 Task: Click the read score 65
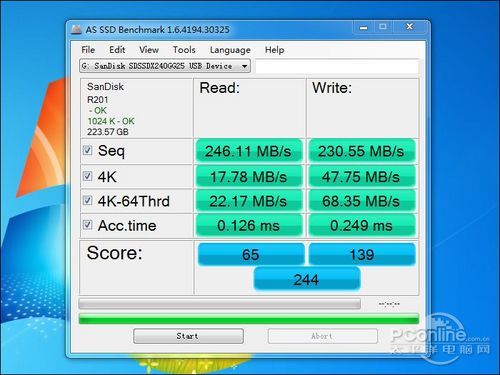pos(251,255)
